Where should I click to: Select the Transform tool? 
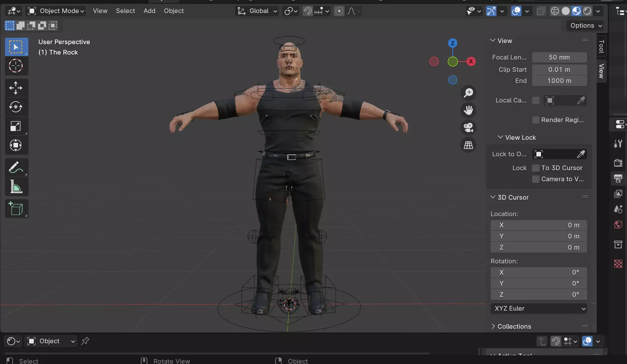[x=16, y=145]
